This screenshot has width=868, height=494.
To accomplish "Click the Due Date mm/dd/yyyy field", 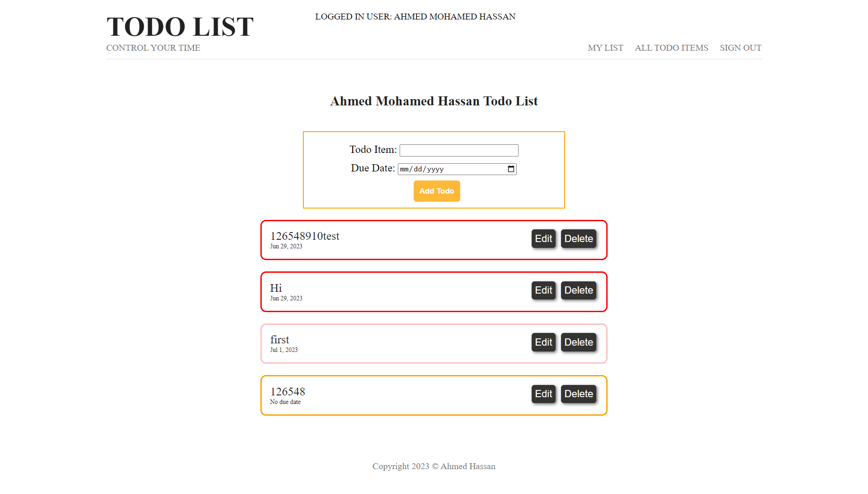I will pos(448,169).
